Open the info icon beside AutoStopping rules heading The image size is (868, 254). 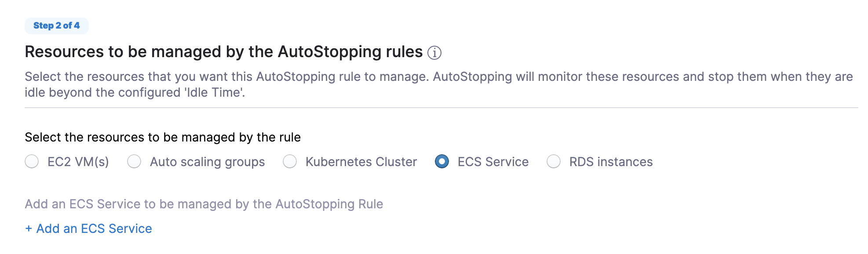pos(434,53)
